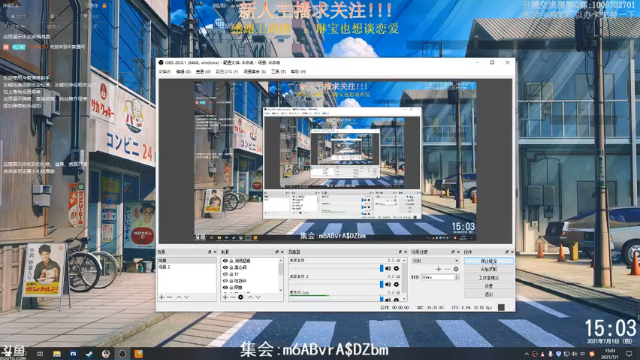This screenshot has height=360, width=640.
Task: Click the down arrow of the mixer scrollbar
Action: 404,299
